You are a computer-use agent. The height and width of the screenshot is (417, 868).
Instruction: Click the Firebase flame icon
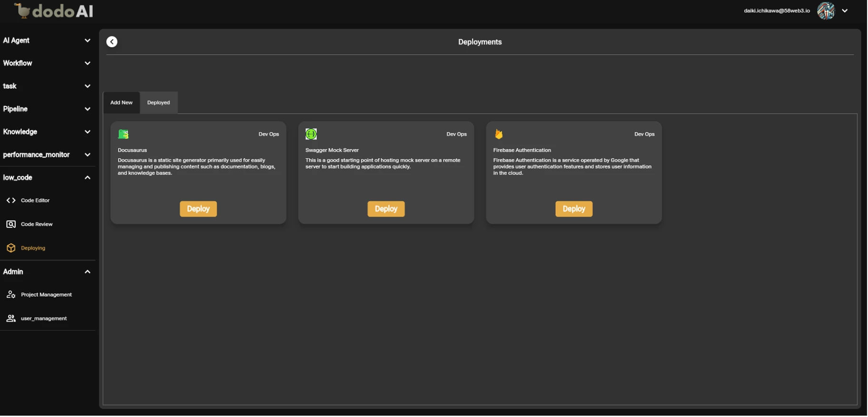point(499,134)
